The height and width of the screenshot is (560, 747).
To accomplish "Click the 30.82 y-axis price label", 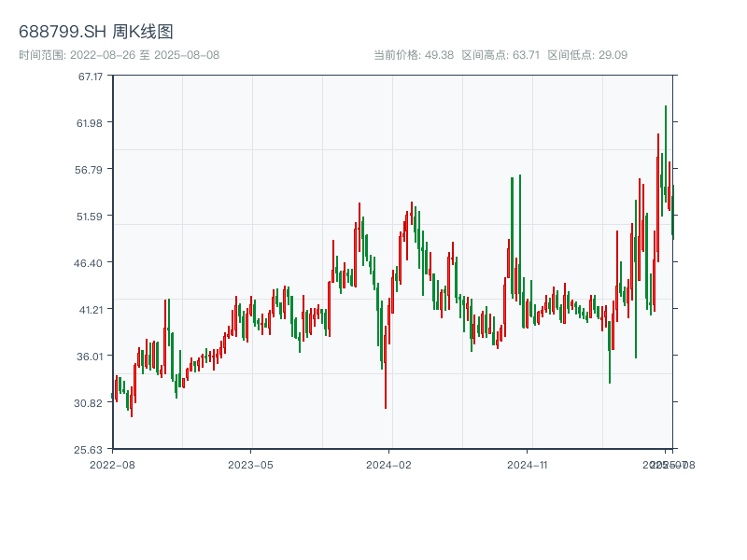I will coord(91,403).
